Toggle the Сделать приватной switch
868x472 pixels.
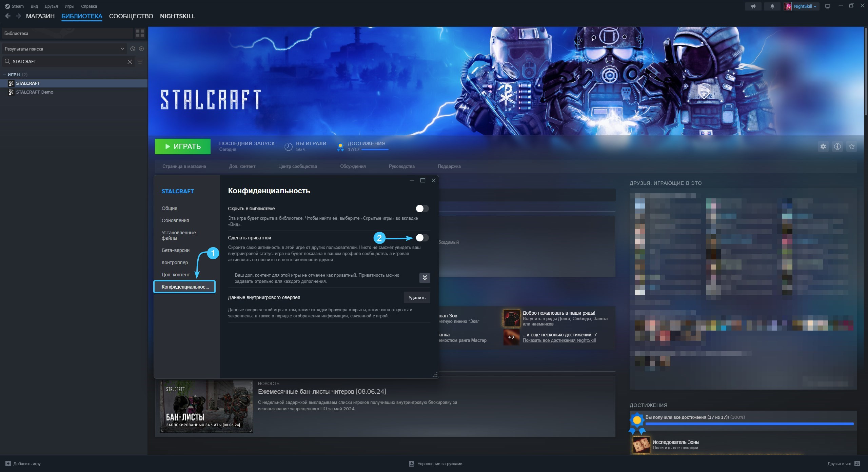[x=421, y=237]
